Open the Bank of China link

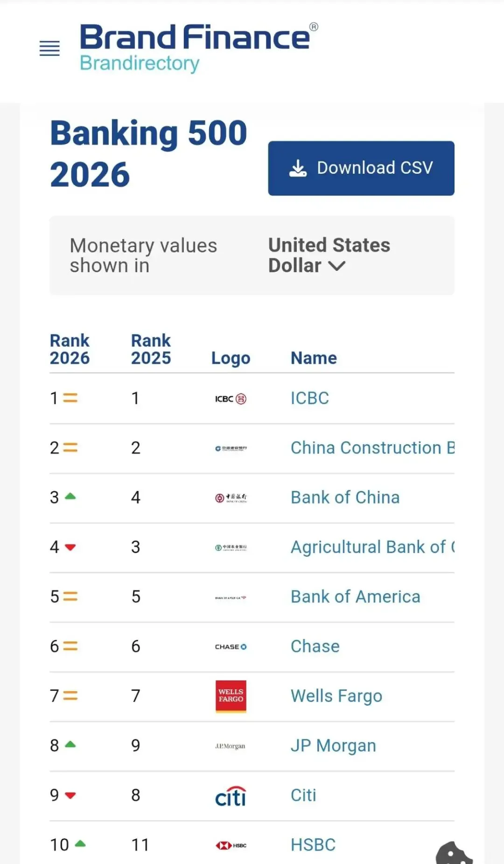(x=345, y=497)
